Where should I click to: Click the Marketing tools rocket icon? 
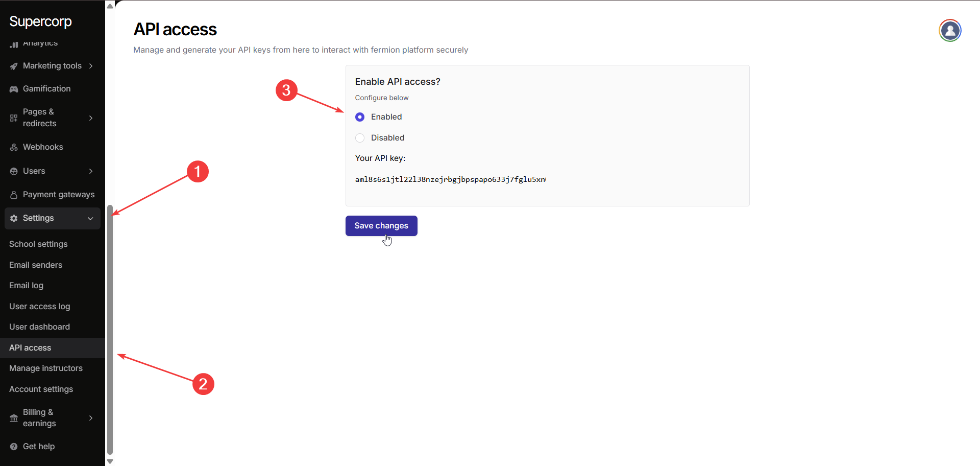14,66
